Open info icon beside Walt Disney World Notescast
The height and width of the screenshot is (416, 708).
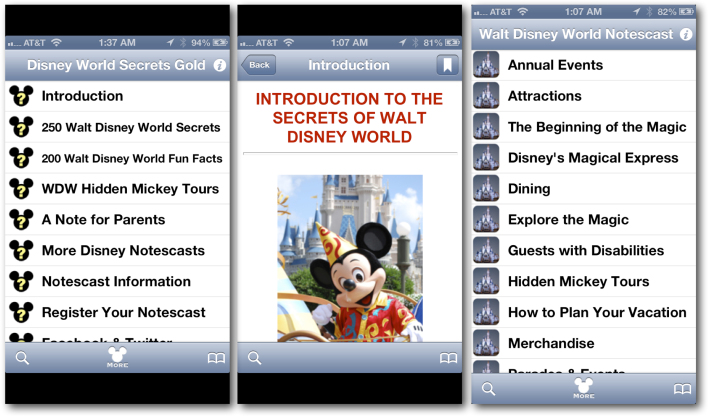click(686, 34)
